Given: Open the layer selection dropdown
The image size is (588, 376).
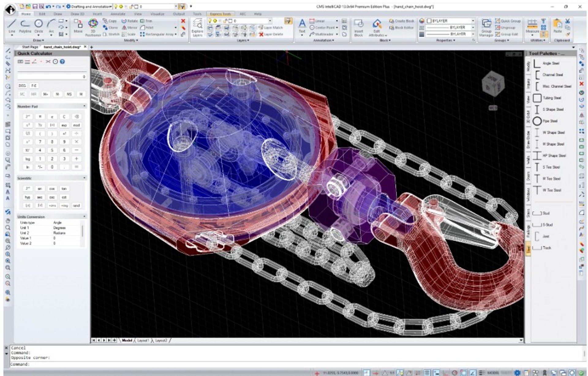Looking at the screenshot, I should click(270, 21).
